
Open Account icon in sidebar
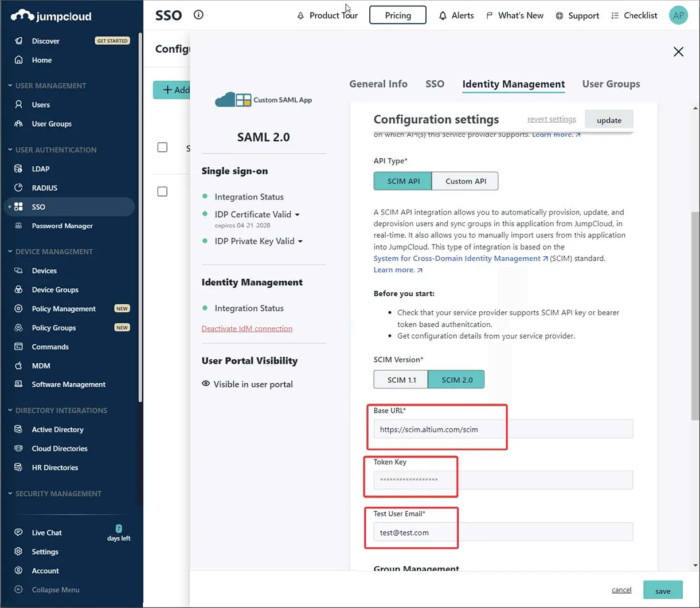tap(19, 570)
